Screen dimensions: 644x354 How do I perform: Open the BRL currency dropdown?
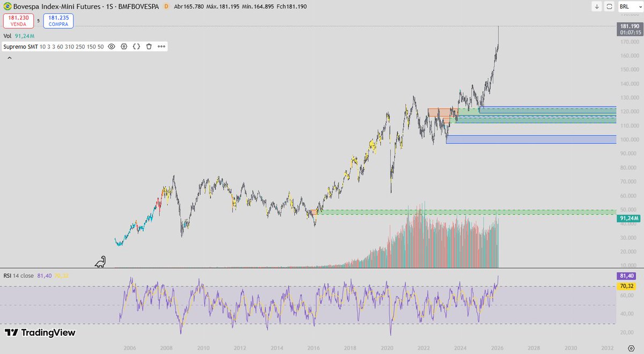630,6
